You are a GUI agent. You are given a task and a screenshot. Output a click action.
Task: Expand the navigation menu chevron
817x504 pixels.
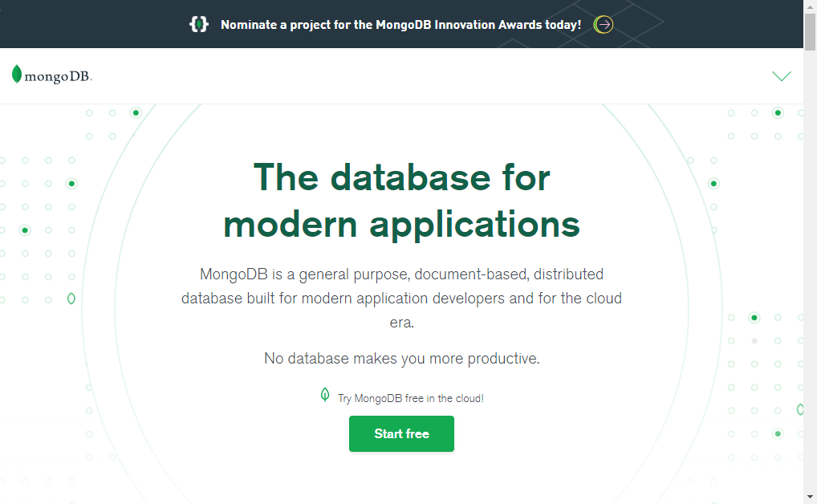coord(781,76)
